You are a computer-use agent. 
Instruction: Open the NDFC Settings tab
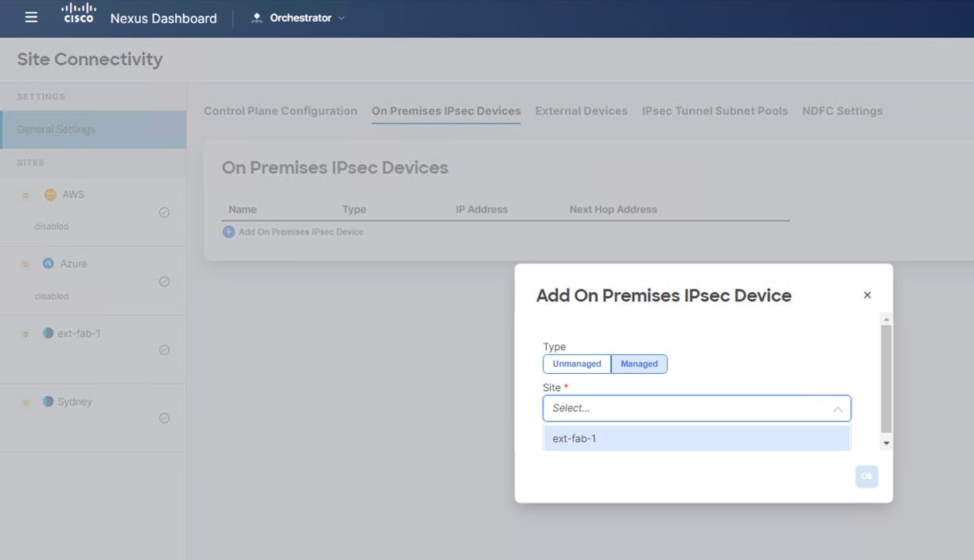click(x=843, y=111)
